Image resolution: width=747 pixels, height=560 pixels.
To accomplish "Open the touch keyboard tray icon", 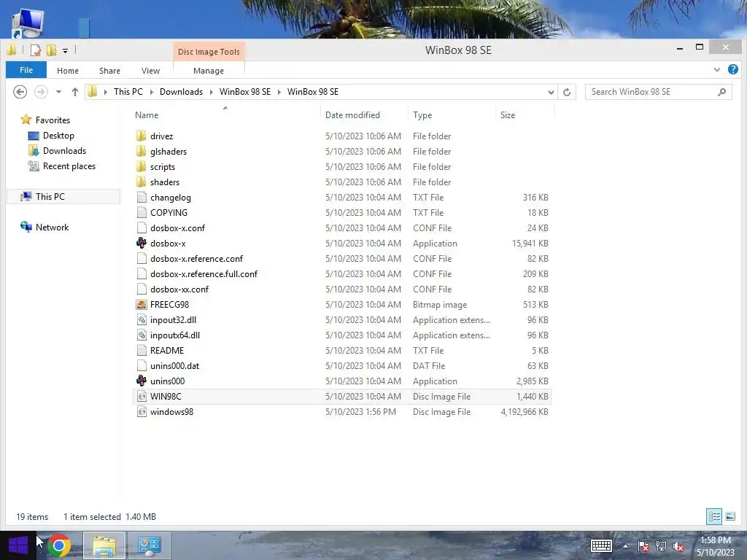I will tap(601, 545).
